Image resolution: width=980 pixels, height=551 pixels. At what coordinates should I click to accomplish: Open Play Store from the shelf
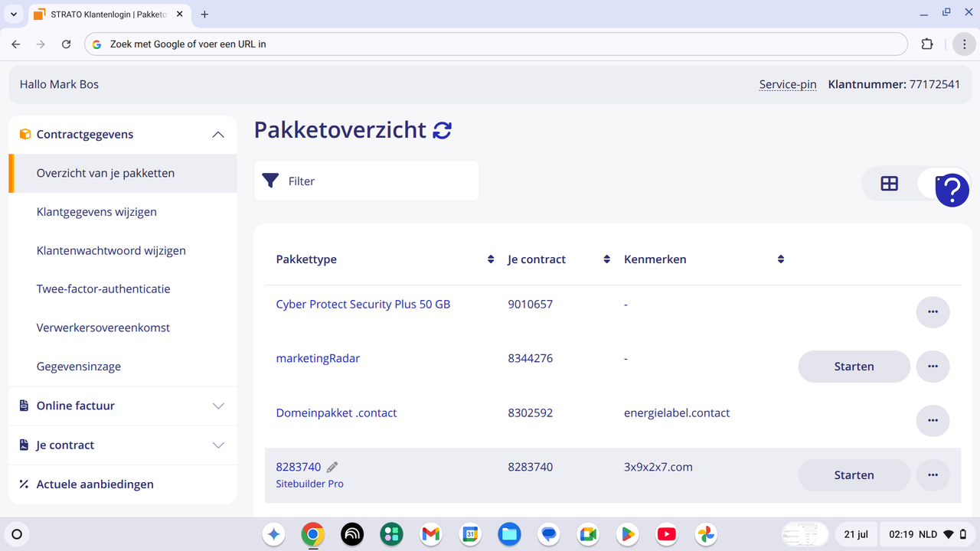tap(627, 534)
